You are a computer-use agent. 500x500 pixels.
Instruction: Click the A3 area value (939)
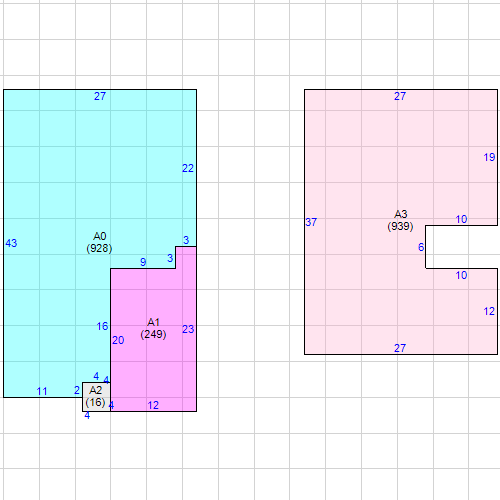tap(400, 226)
